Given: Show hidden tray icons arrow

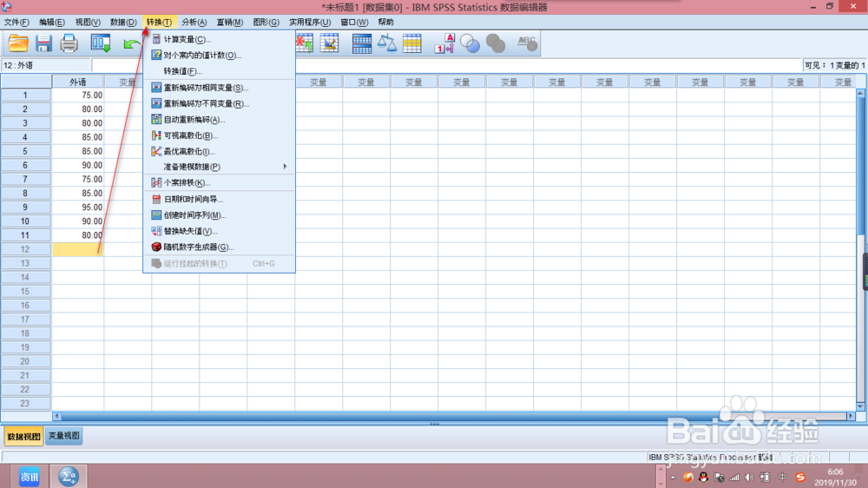Looking at the screenshot, I should (x=674, y=477).
